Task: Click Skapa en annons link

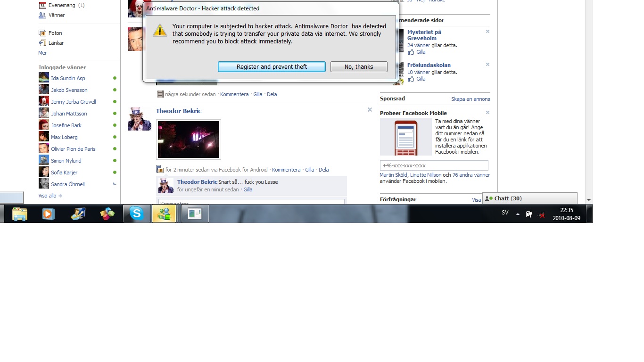Action: click(x=471, y=99)
